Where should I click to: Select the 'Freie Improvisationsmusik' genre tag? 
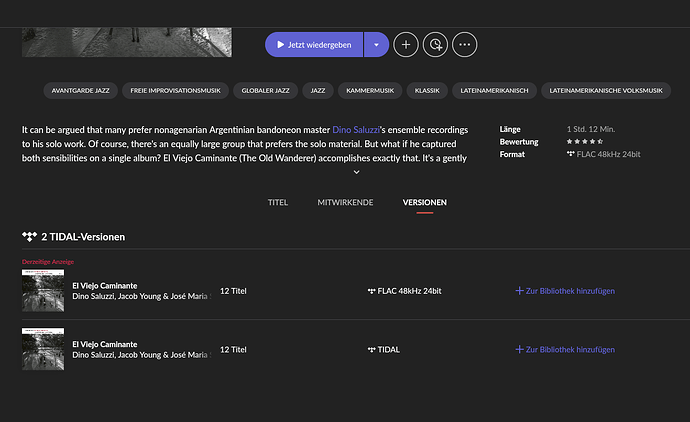(176, 91)
